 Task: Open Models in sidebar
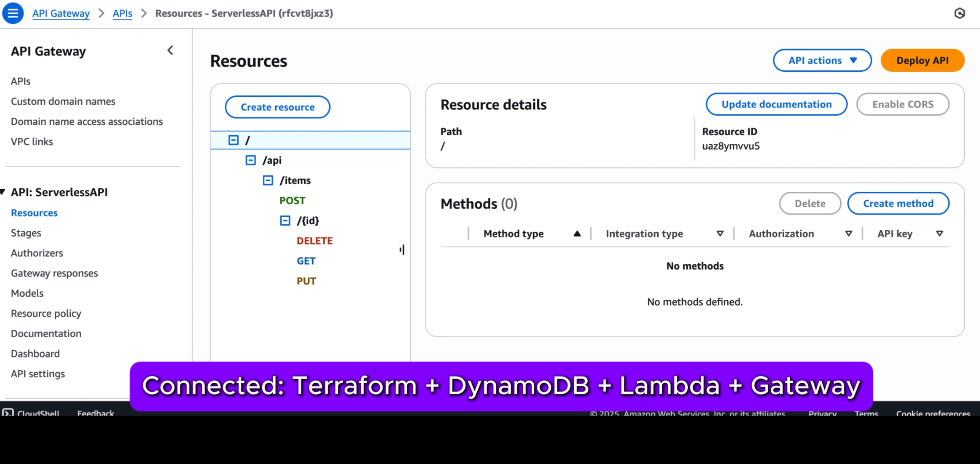point(27,294)
